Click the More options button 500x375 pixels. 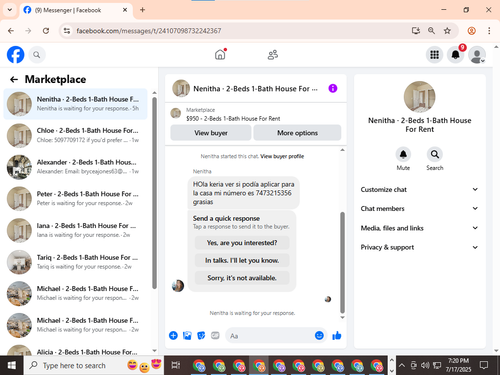pyautogui.click(x=297, y=133)
